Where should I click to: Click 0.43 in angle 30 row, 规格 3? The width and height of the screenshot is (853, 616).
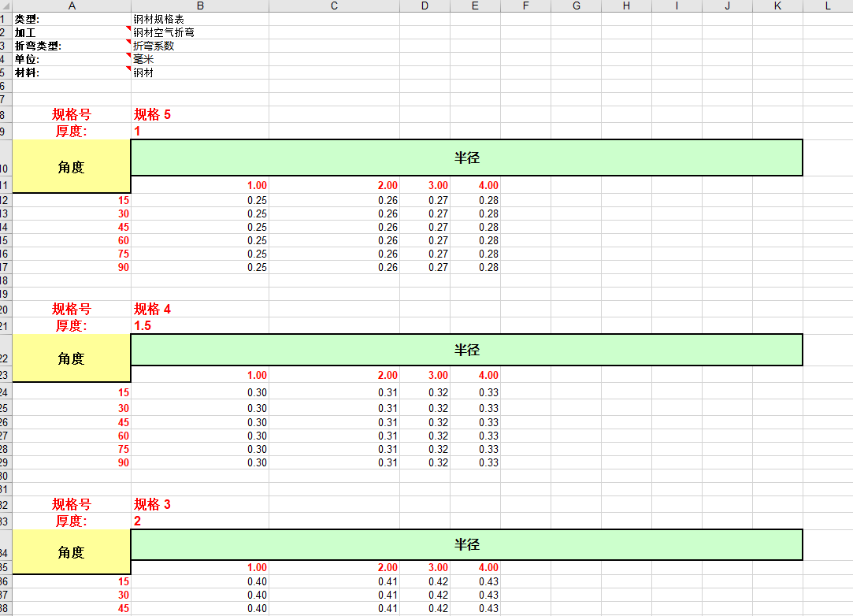pos(476,595)
